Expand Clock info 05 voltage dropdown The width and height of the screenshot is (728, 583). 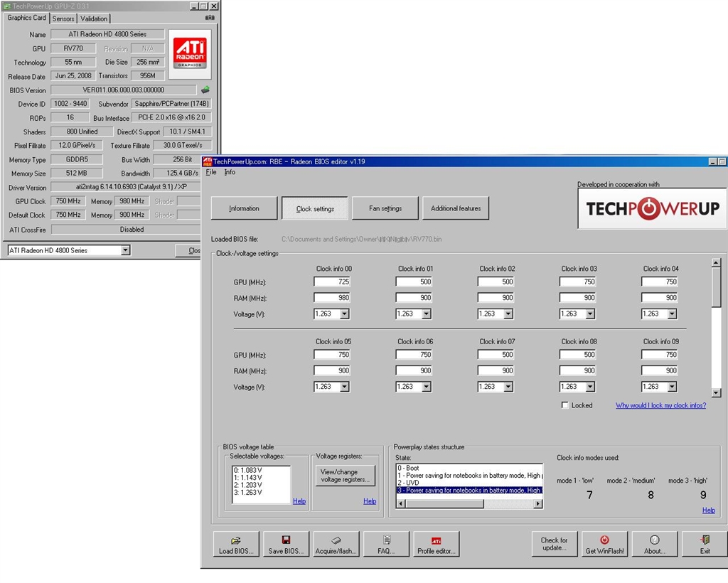pyautogui.click(x=344, y=387)
